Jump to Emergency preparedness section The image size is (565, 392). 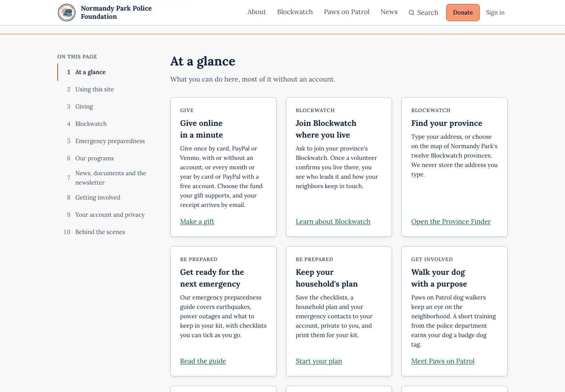coord(110,141)
